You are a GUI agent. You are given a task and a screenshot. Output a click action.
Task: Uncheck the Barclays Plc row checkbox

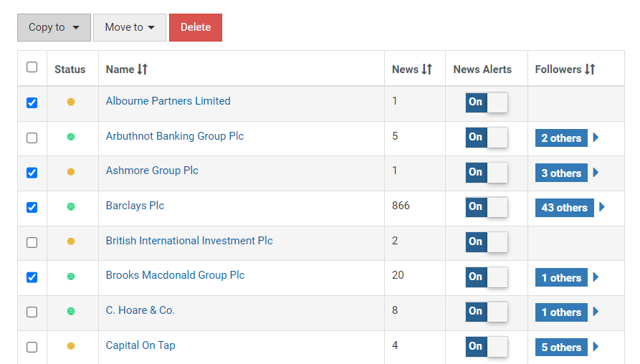tap(32, 207)
